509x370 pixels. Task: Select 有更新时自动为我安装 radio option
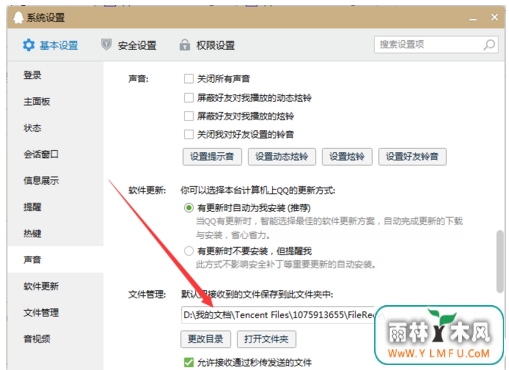click(x=189, y=208)
